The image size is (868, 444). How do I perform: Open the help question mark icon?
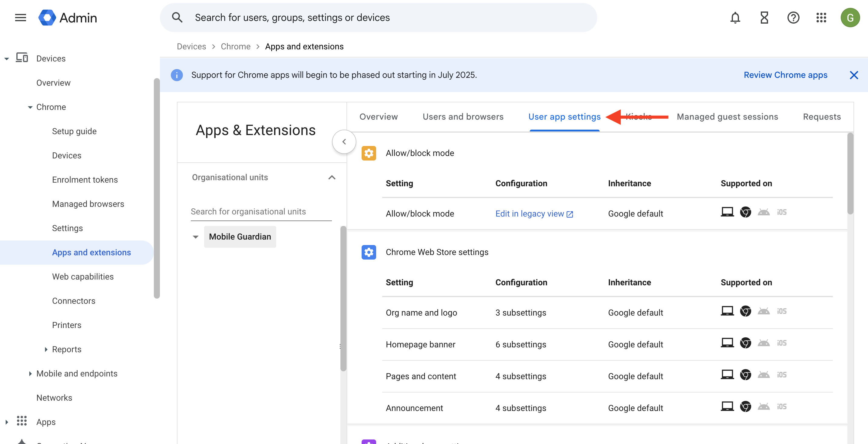point(793,18)
